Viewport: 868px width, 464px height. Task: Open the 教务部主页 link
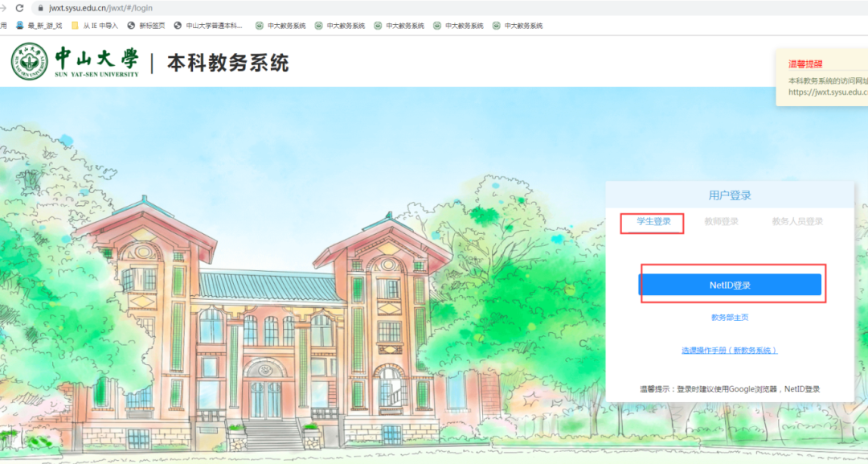pos(730,318)
